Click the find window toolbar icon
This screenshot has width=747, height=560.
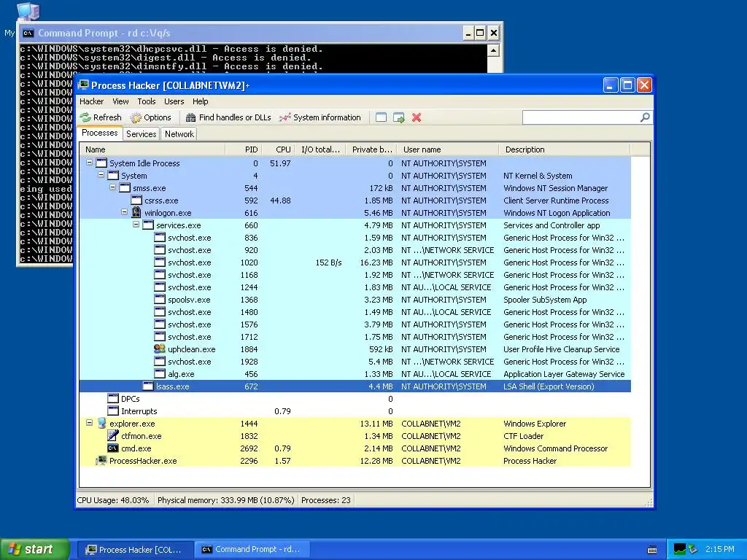pos(381,117)
